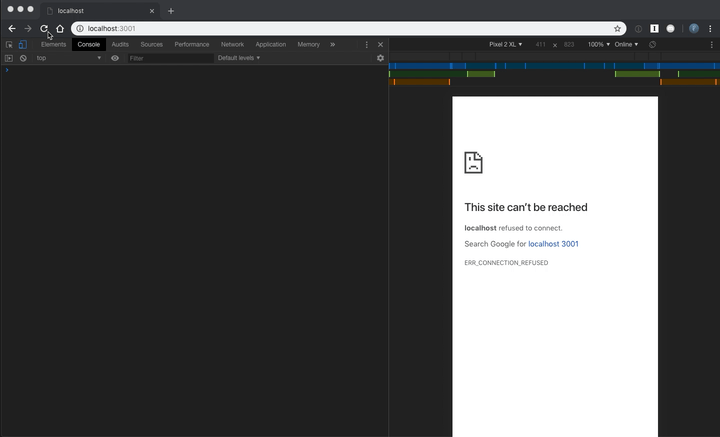Go to the Network tab

click(232, 45)
